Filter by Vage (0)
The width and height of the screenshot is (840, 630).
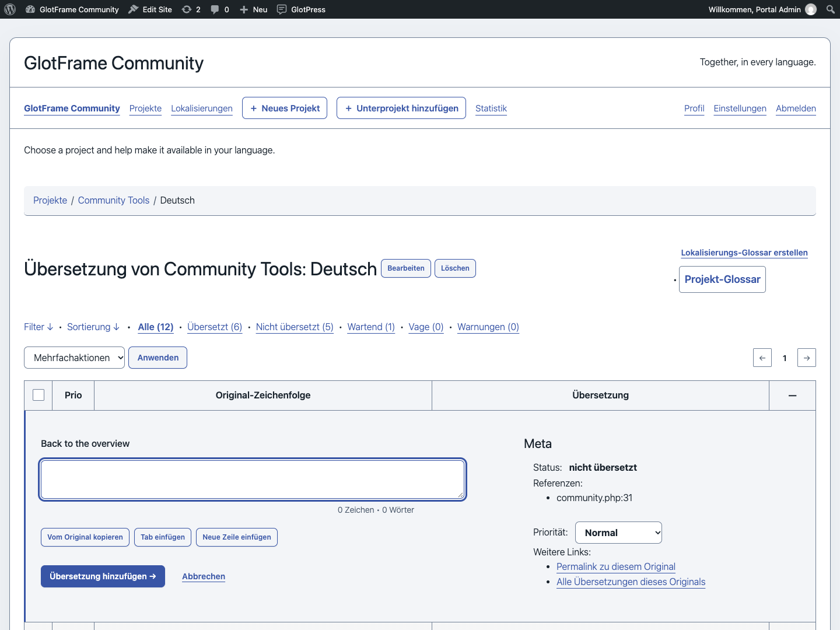tap(426, 327)
